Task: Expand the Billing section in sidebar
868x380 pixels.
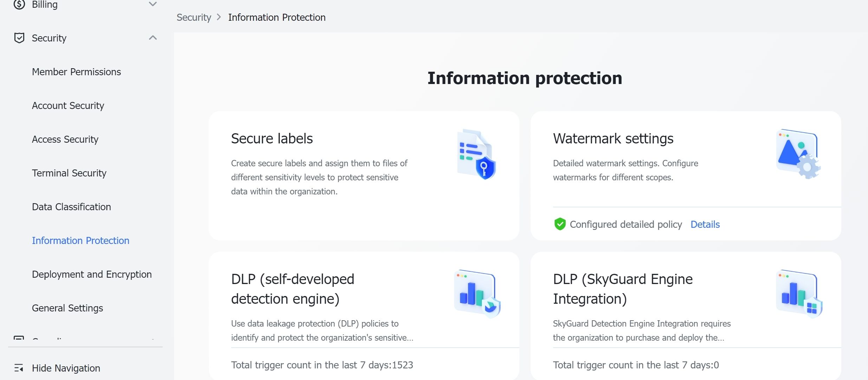Action: point(153,4)
